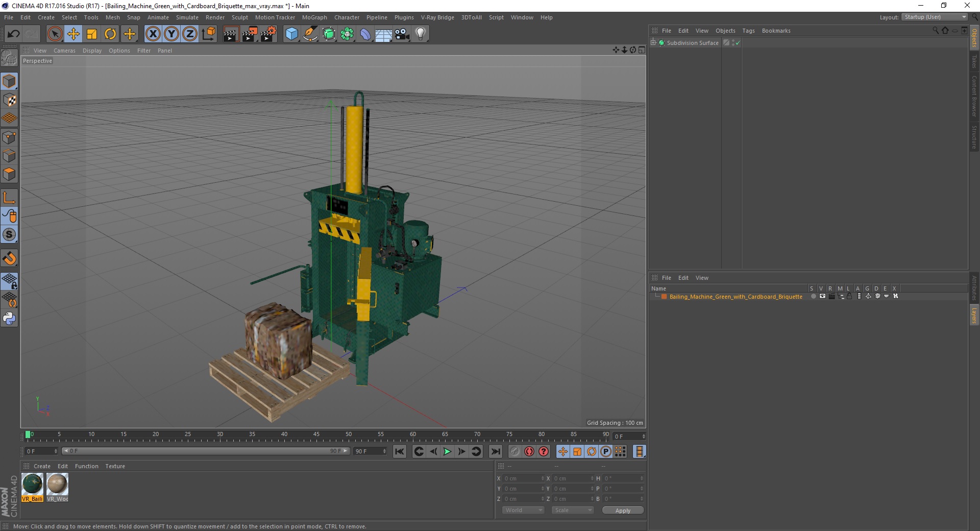This screenshot has width=980, height=531.
Task: Click Play Forward button
Action: 447,451
